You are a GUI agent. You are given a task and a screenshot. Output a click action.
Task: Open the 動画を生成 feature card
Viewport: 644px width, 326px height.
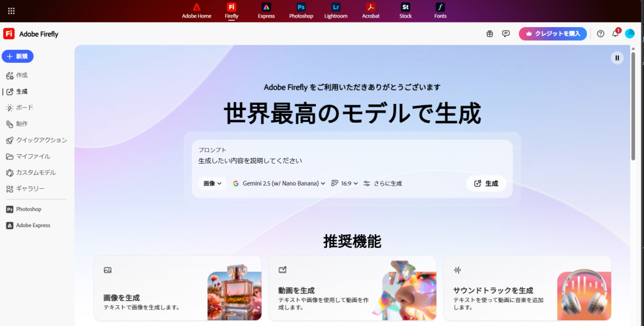coord(352,288)
